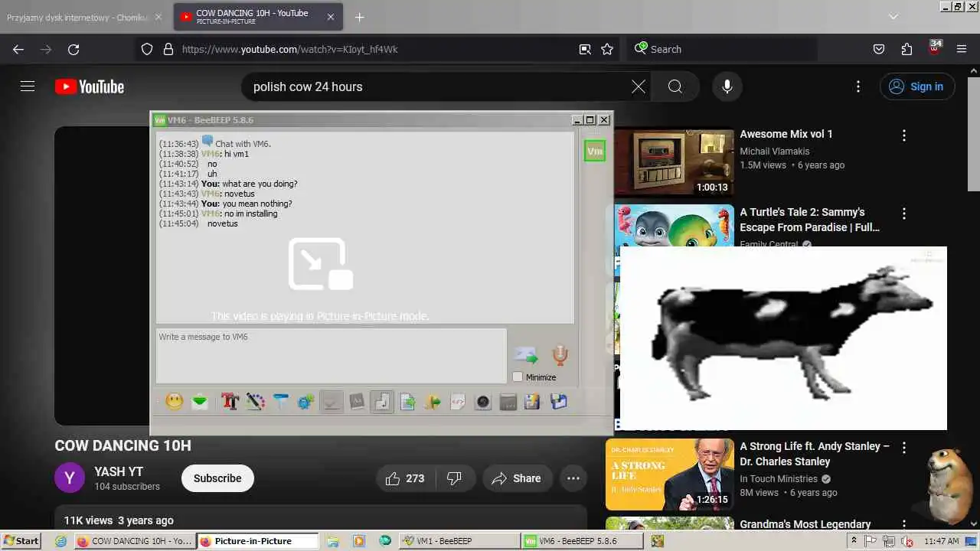Open options for A Turtle's Tale 2 video
The height and width of the screenshot is (551, 980).
point(904,214)
